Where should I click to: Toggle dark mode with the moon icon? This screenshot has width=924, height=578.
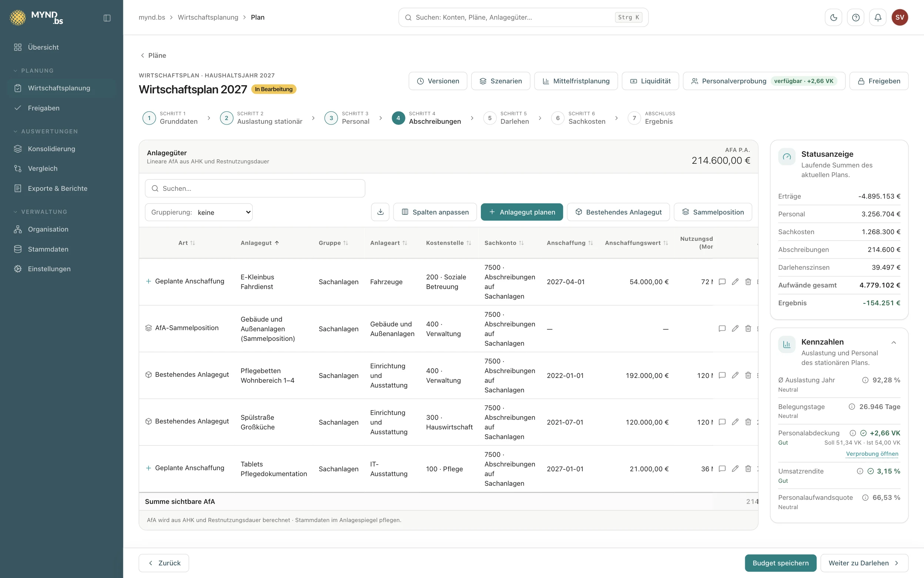click(x=834, y=17)
